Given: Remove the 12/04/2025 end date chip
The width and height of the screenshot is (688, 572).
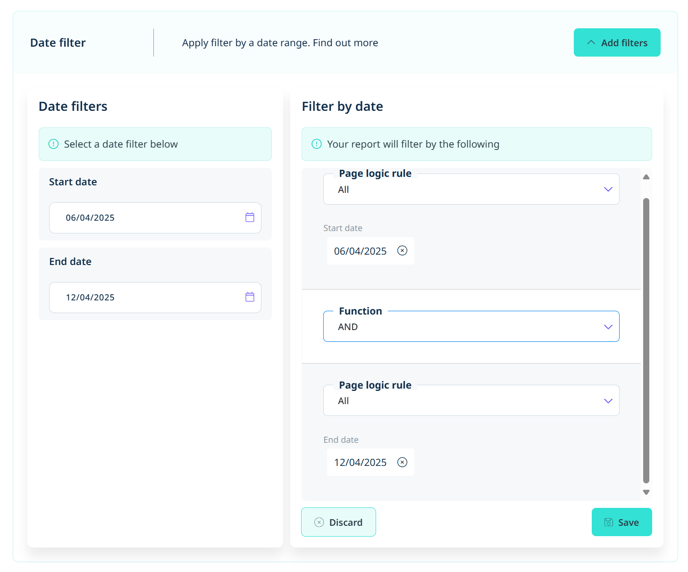Looking at the screenshot, I should click(402, 462).
